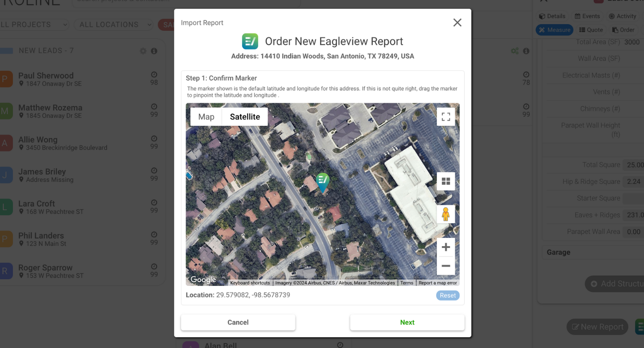Enter fullscreen mode on the satellite map
The width and height of the screenshot is (644, 348).
[x=446, y=116]
